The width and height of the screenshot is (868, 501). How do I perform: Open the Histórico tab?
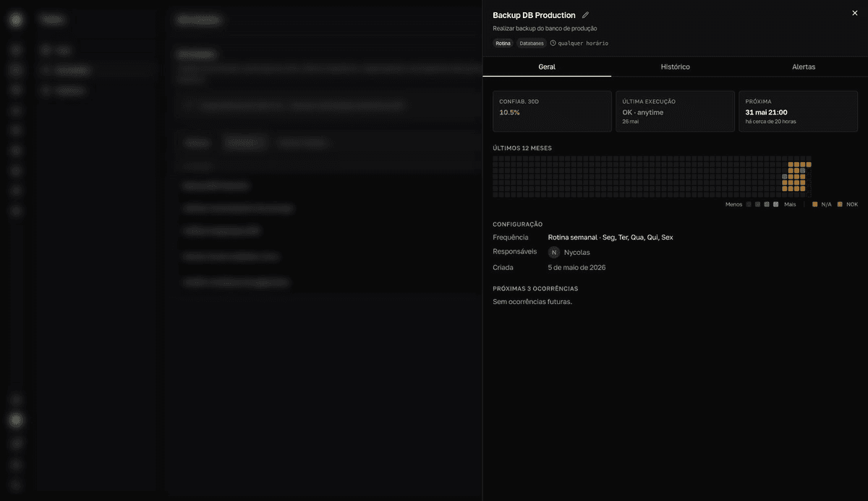tap(675, 67)
